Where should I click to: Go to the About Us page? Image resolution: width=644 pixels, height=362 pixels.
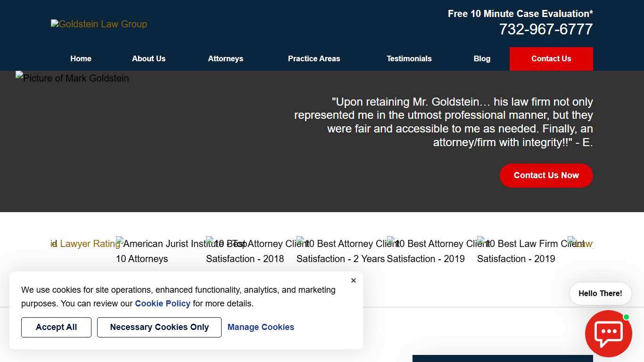(149, 59)
